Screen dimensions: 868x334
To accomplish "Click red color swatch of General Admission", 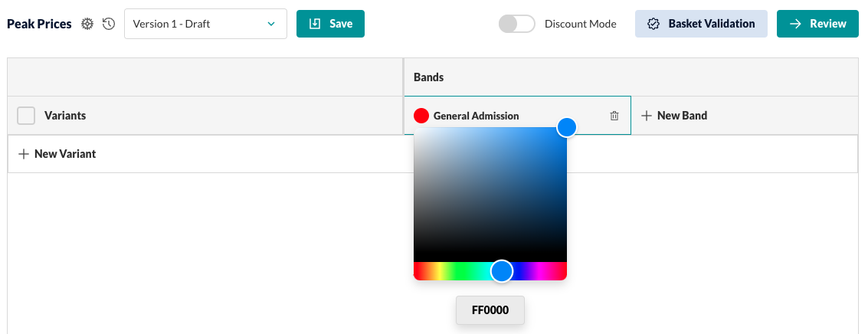I will click(421, 116).
